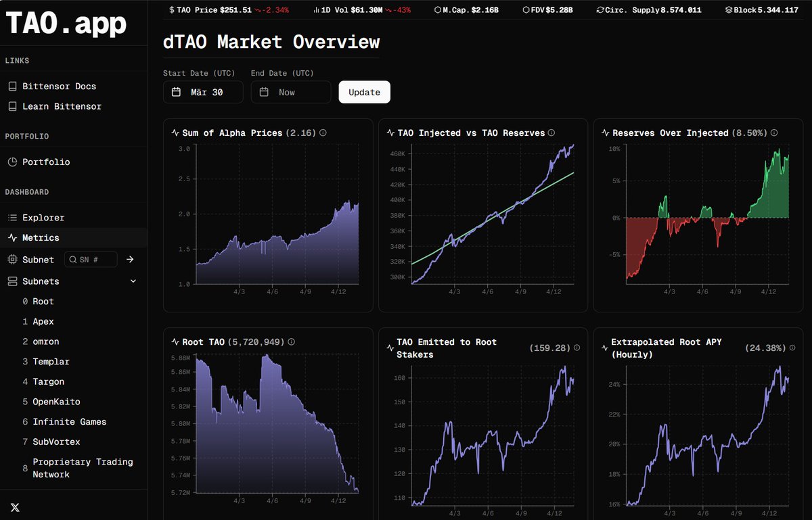Click the -2.34% price change value
This screenshot has width=812, height=520.
tap(275, 10)
